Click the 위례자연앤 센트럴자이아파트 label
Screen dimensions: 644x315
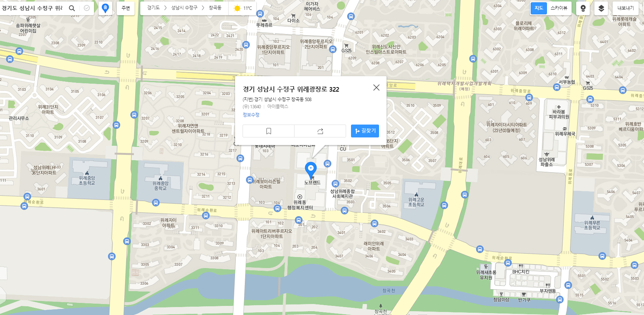click(188, 128)
